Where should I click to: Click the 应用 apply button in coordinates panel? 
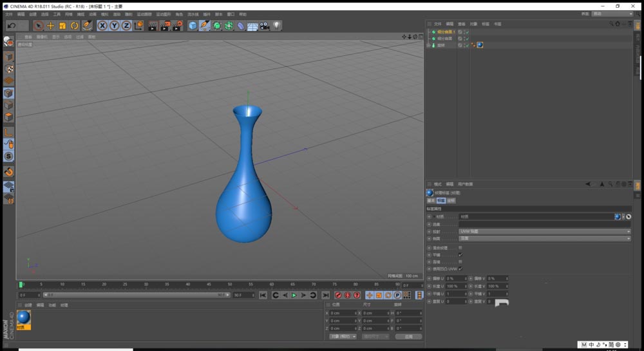[408, 336]
